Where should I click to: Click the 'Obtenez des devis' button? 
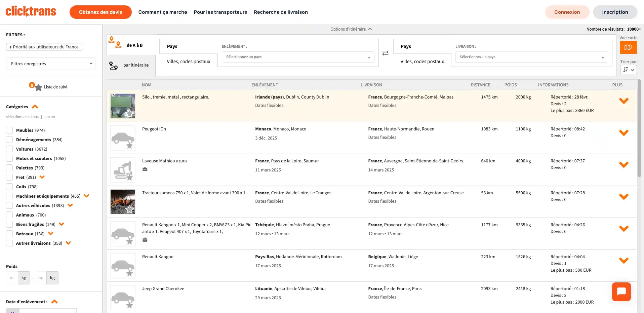click(x=100, y=12)
